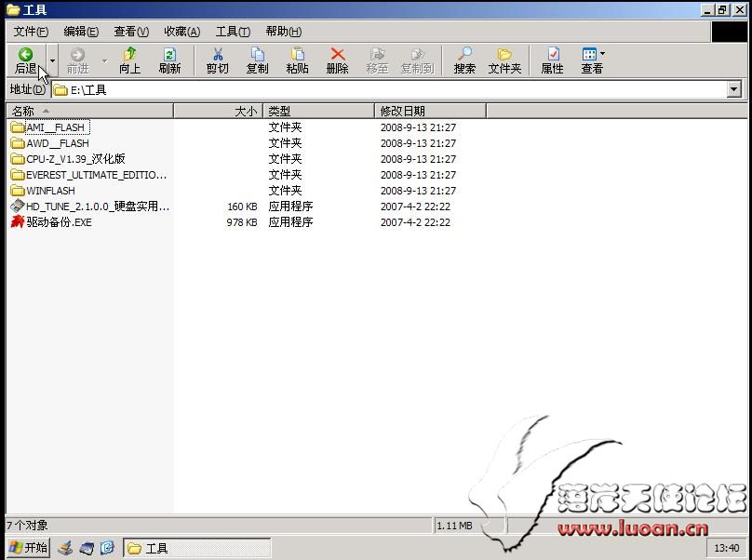Viewport: 752px width, 560px height.
Task: Select the HD_TUNE_2.1.0.0 application icon
Action: (18, 207)
